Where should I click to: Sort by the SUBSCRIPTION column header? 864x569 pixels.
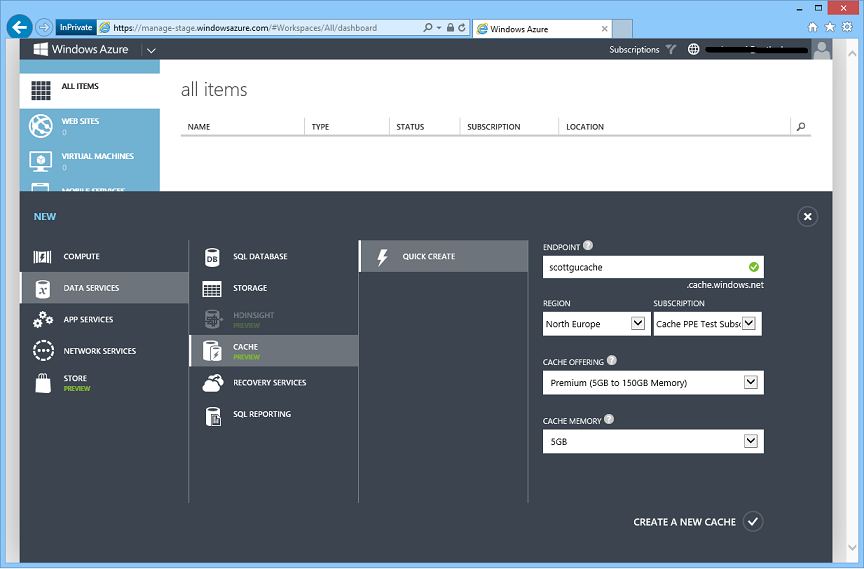click(x=494, y=127)
